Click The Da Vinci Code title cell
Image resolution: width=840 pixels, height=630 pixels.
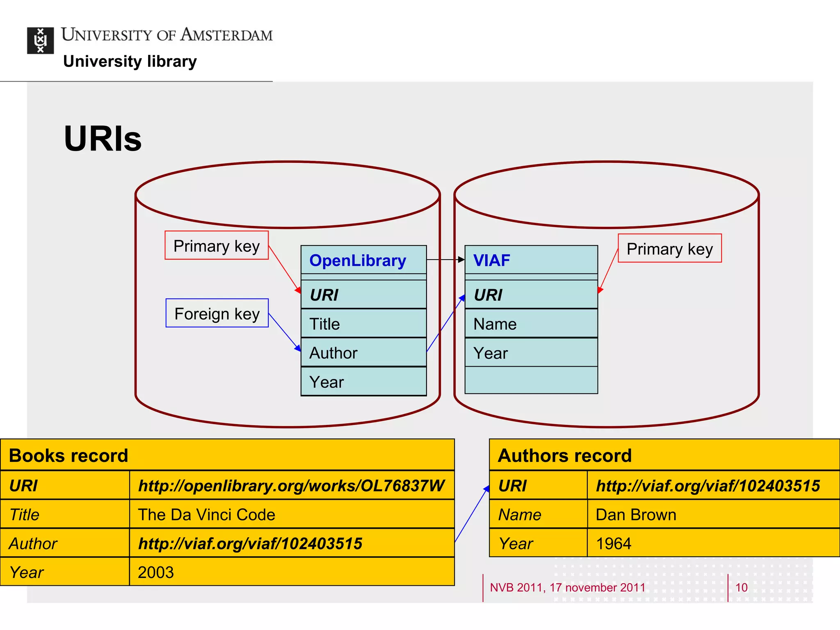point(207,515)
